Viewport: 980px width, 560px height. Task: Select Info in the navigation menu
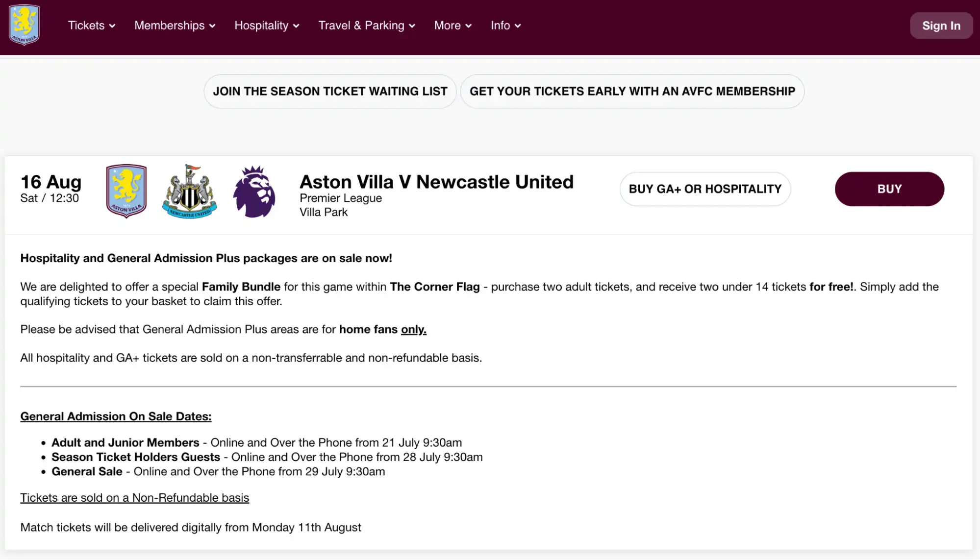pos(500,25)
